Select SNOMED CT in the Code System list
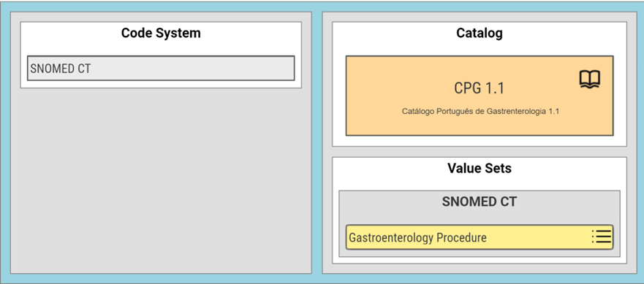644x284 pixels. 161,68
